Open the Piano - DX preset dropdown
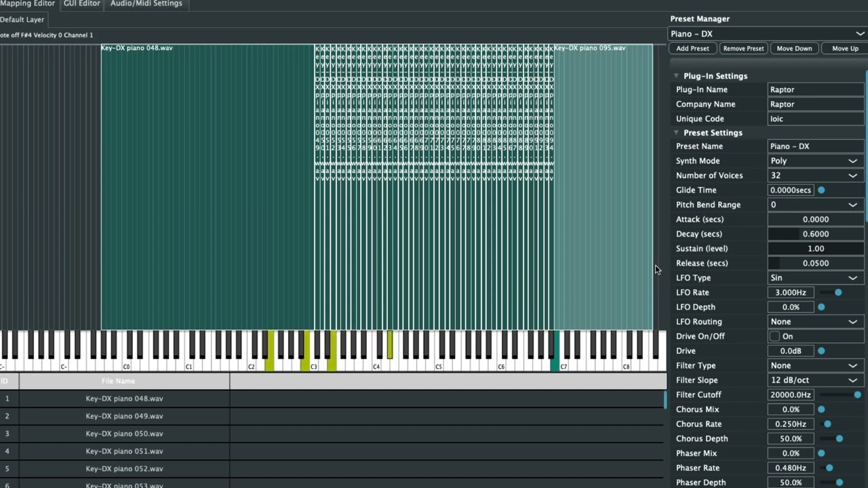Screen dimensions: 868x488 coord(768,34)
